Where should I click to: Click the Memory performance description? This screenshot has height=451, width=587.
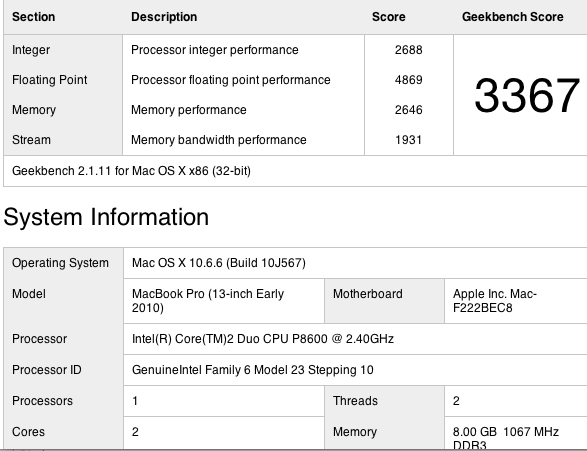[189, 110]
